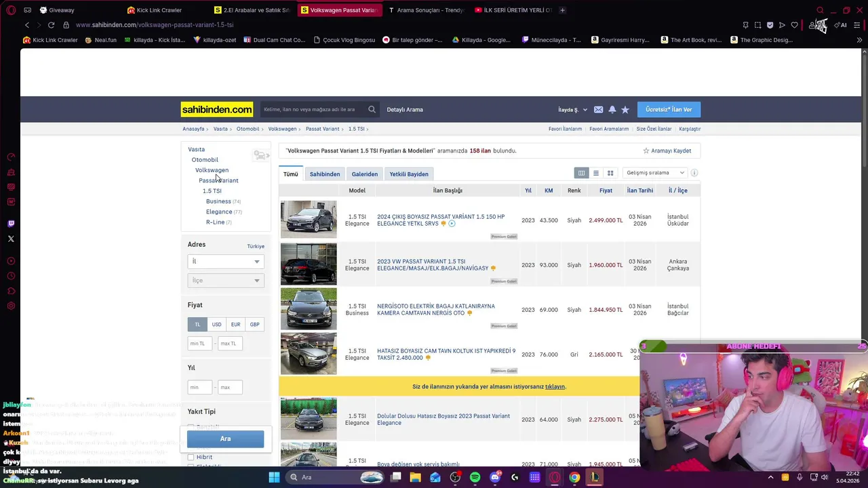Switch to Sahibinden listings tab
Image resolution: width=868 pixels, height=488 pixels.
325,174
